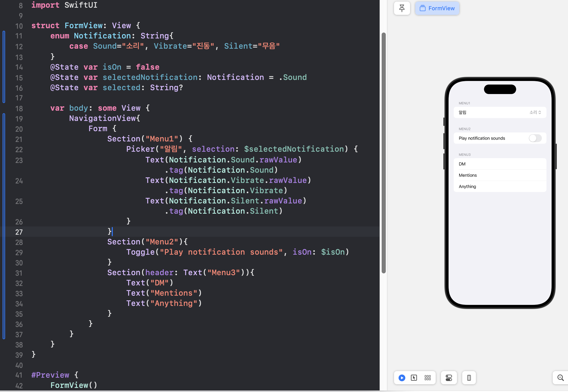Viewport: 568px width, 392px height.
Task: Tap the Anything row in preview
Action: click(x=500, y=187)
